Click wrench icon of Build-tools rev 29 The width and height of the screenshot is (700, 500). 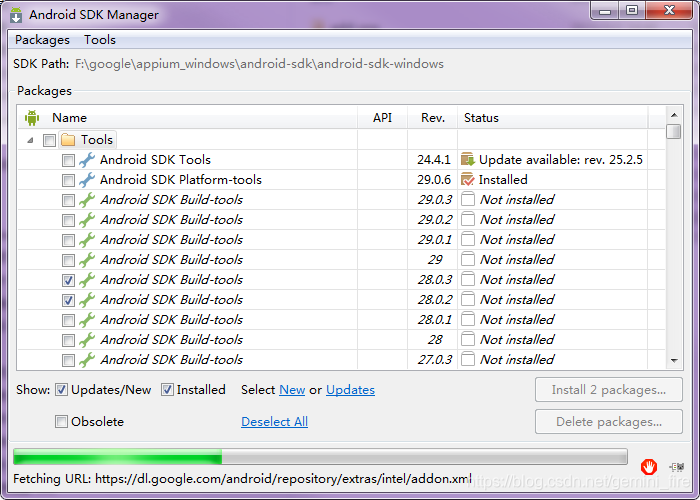click(87, 260)
